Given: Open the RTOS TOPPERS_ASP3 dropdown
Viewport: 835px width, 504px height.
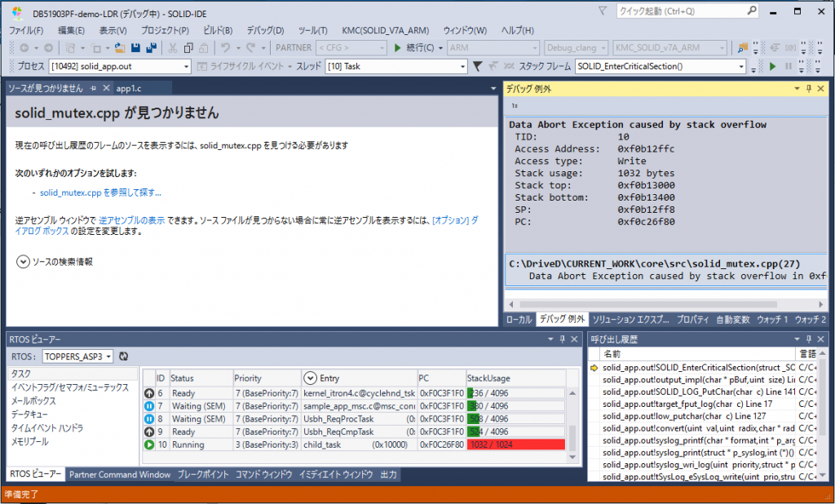Looking at the screenshot, I should [x=108, y=356].
